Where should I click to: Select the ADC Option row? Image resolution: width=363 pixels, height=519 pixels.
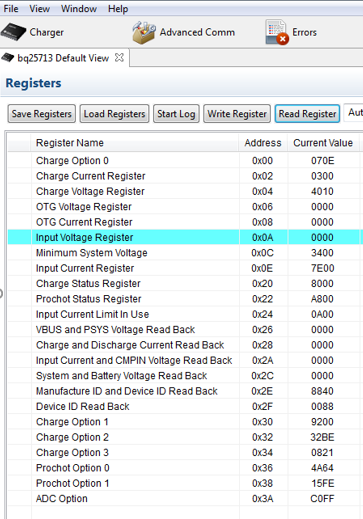click(x=184, y=498)
